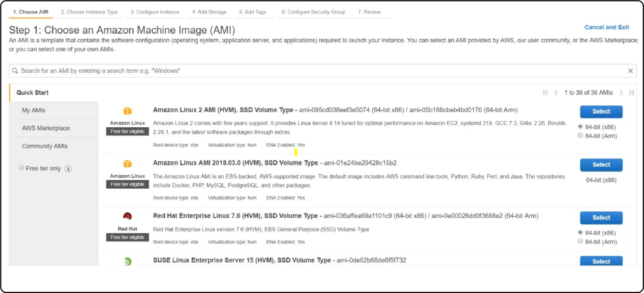Go to next page of AMIs chevron

[x=621, y=92]
